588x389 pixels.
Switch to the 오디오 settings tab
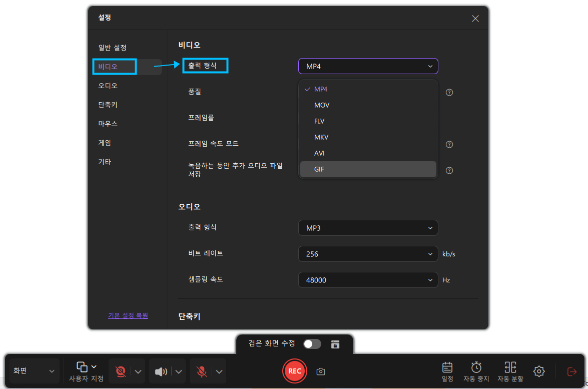point(108,86)
